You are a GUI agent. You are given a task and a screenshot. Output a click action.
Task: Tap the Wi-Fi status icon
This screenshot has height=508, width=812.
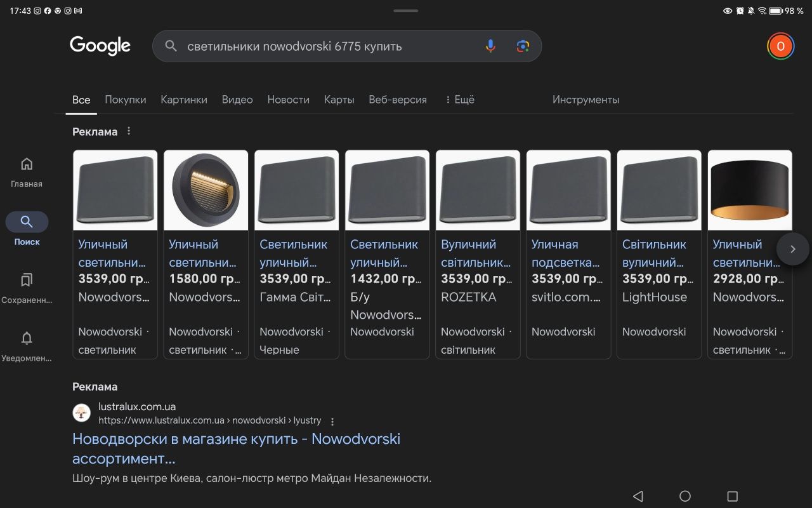[762, 11]
